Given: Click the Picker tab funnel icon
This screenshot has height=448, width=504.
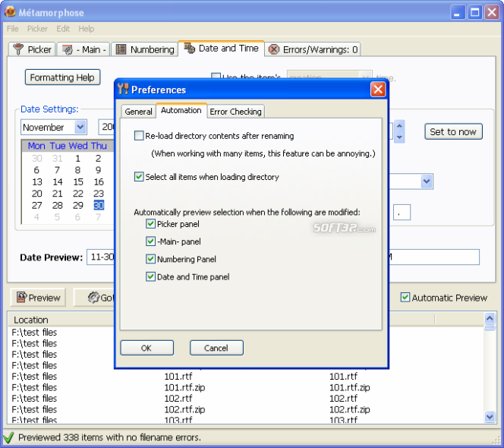Looking at the screenshot, I should click(x=18, y=49).
